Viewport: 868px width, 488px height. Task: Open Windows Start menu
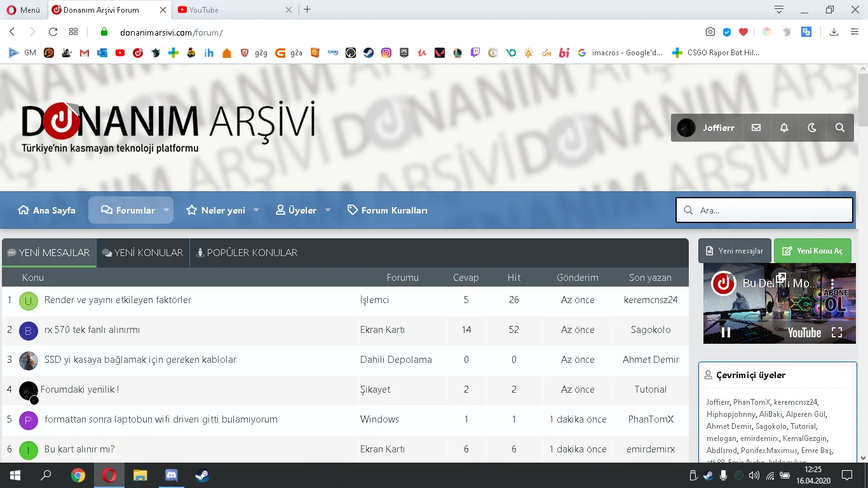(15, 475)
